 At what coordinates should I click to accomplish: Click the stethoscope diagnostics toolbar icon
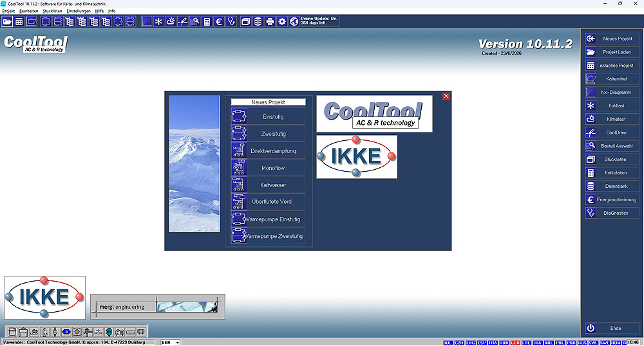tap(231, 22)
